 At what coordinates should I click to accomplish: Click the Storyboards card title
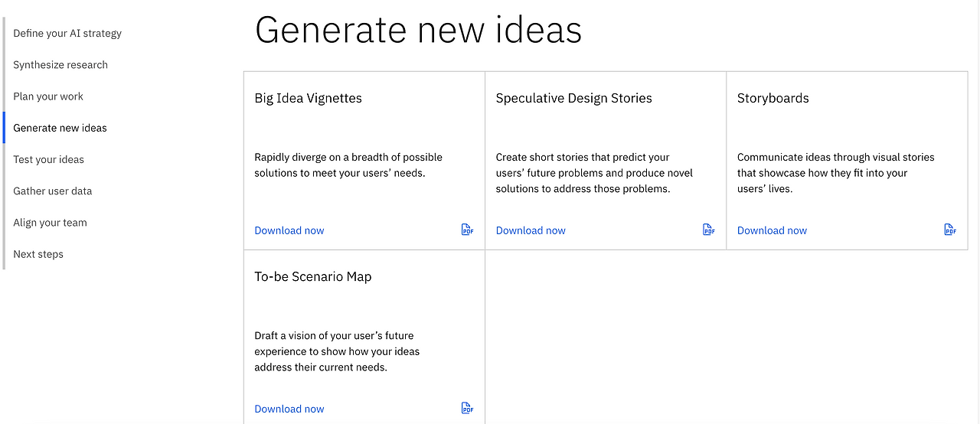[x=773, y=98]
